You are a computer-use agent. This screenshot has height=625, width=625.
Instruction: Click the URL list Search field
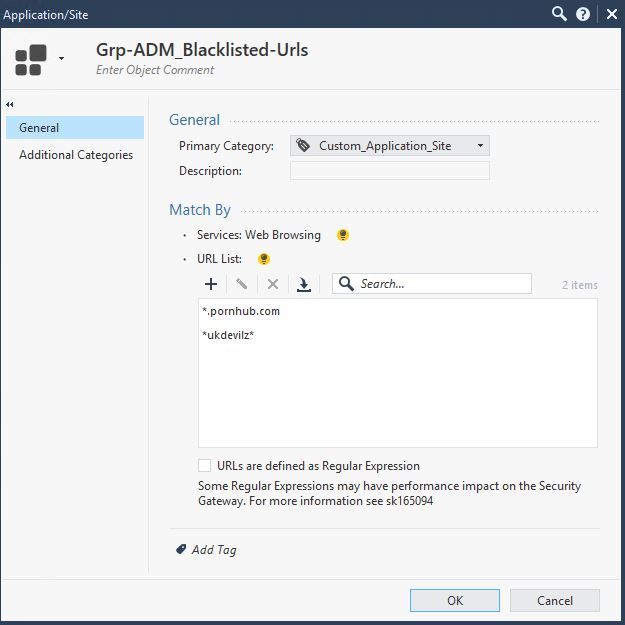pos(442,284)
